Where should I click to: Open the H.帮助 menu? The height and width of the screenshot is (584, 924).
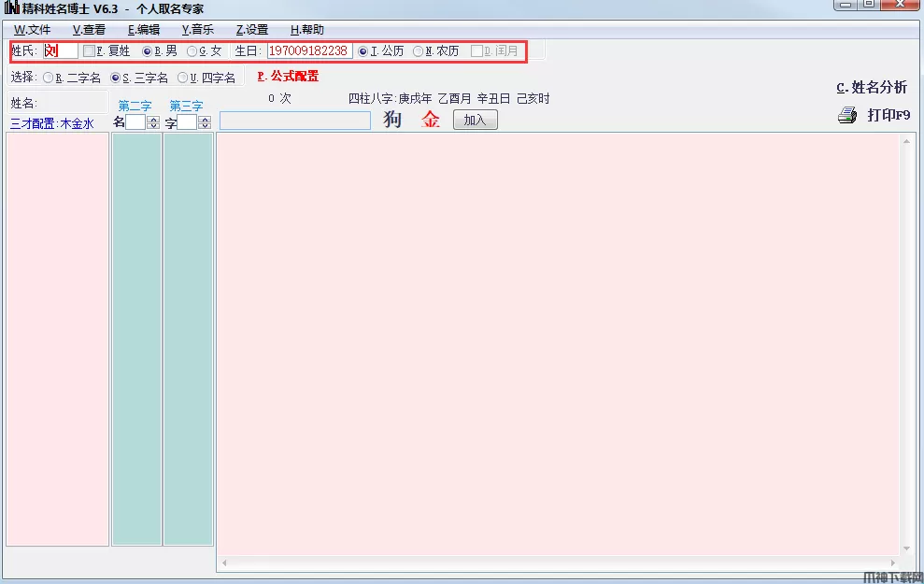tap(307, 30)
